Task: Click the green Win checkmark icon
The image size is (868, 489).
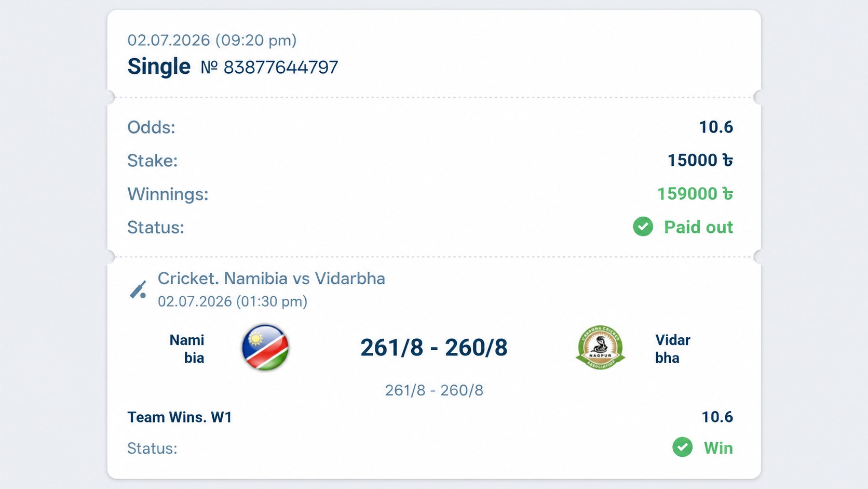Action: click(x=682, y=447)
